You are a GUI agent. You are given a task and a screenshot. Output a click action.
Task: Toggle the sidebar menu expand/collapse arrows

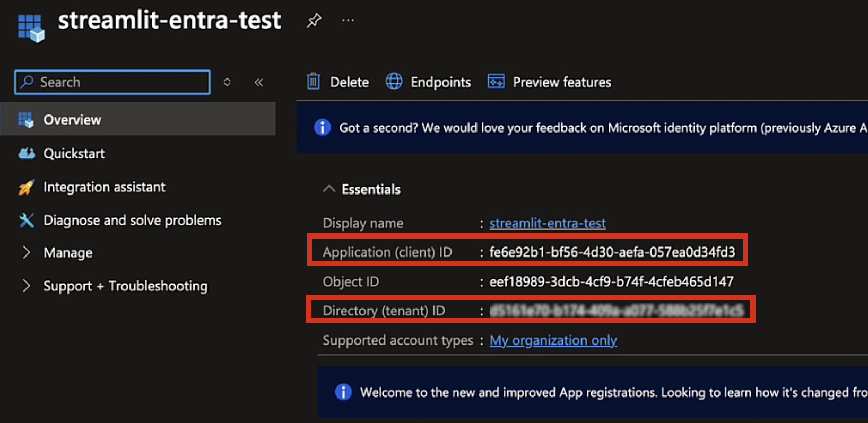(227, 82)
